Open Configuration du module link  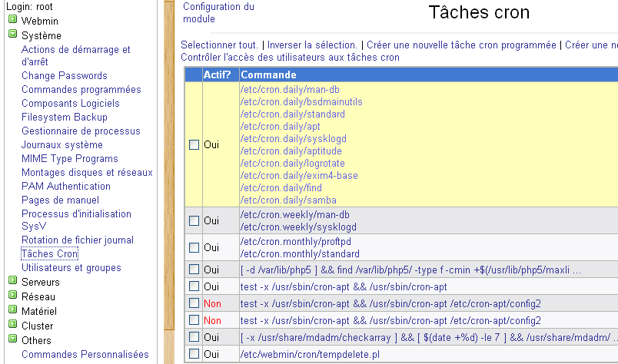pos(218,12)
